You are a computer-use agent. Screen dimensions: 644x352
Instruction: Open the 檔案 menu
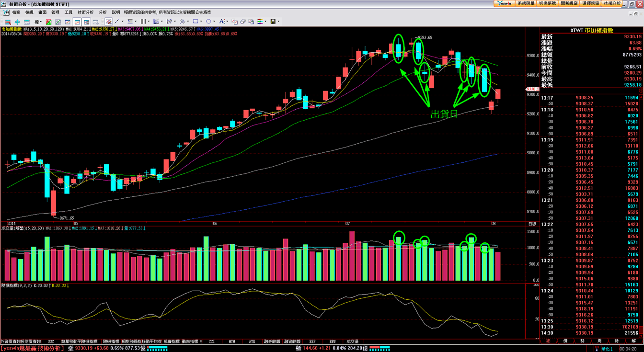[x=16, y=12]
